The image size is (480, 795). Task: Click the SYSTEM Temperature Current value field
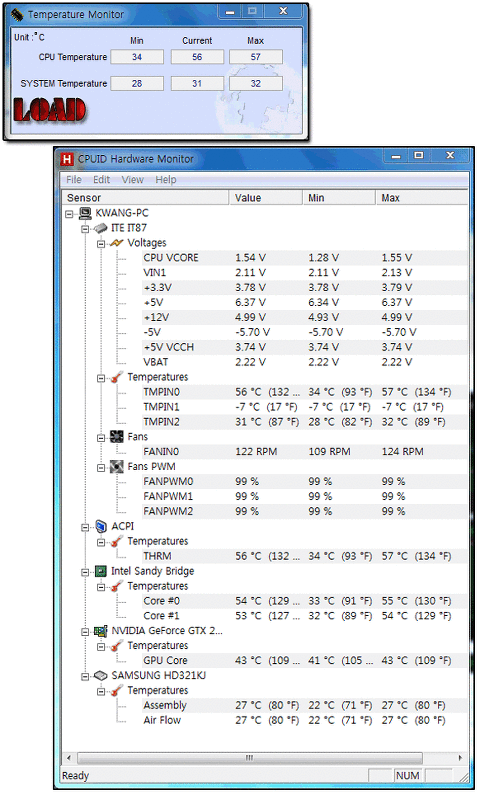click(197, 83)
